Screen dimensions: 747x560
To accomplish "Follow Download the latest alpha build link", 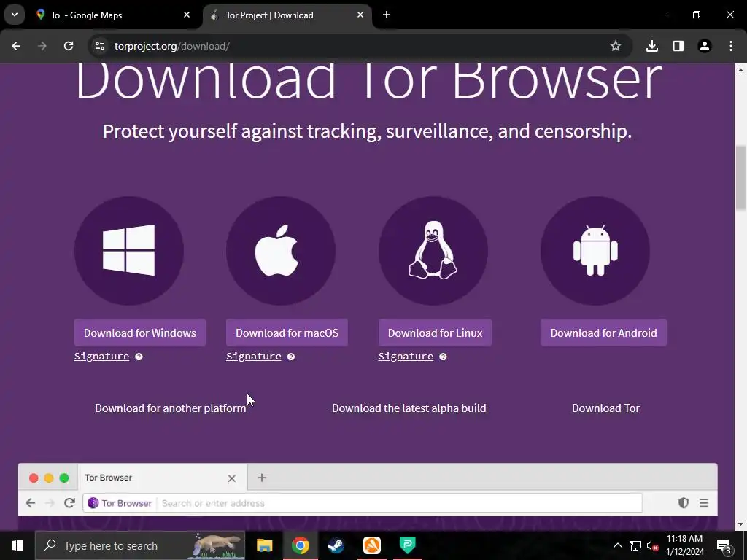I will [x=409, y=408].
